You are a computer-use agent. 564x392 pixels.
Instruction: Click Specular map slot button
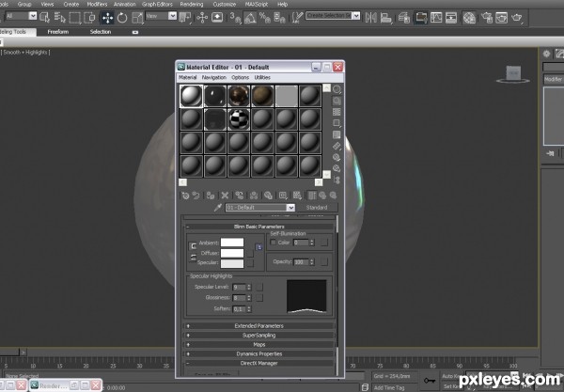[x=250, y=263]
